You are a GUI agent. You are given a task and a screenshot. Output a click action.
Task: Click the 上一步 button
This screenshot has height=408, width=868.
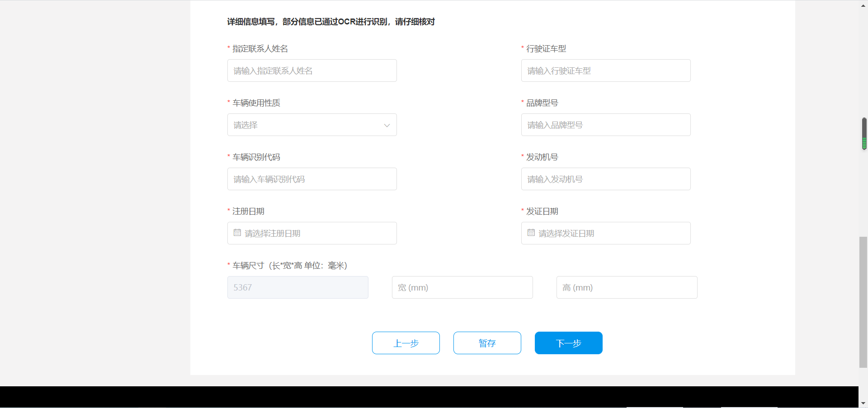click(406, 343)
